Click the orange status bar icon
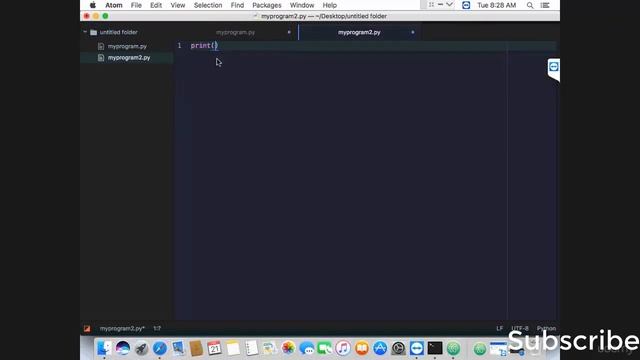Viewport: 640px width, 360px height. [x=87, y=329]
